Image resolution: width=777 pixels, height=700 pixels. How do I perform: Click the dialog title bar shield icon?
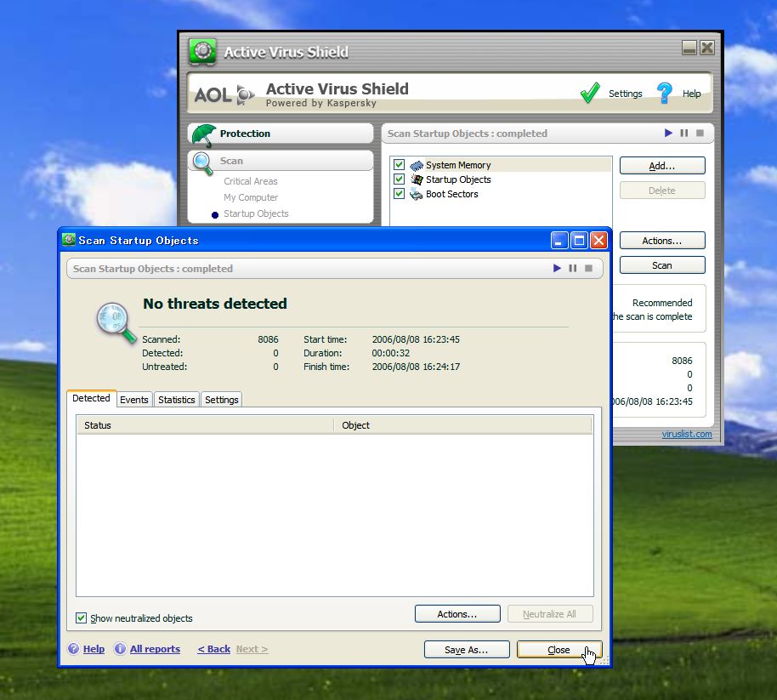(68, 240)
